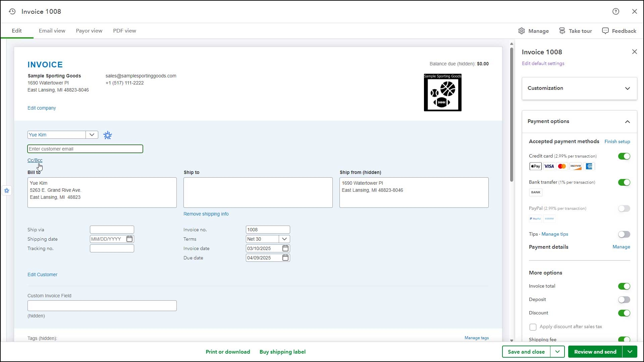This screenshot has width=644, height=362.
Task: Click the Enter customer email field
Action: pyautogui.click(x=85, y=149)
